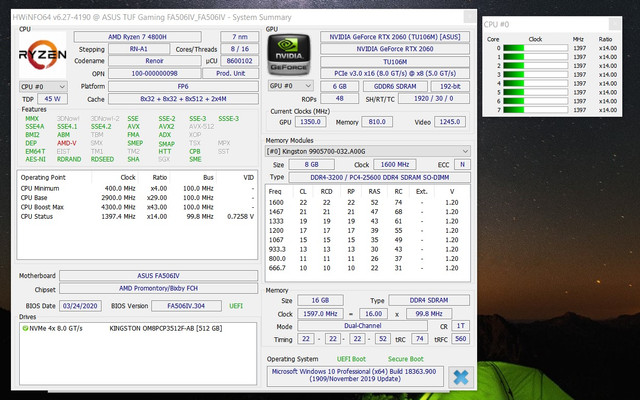Click the Chipset AMD Promontory/Bixby FCH field

[x=158, y=289]
